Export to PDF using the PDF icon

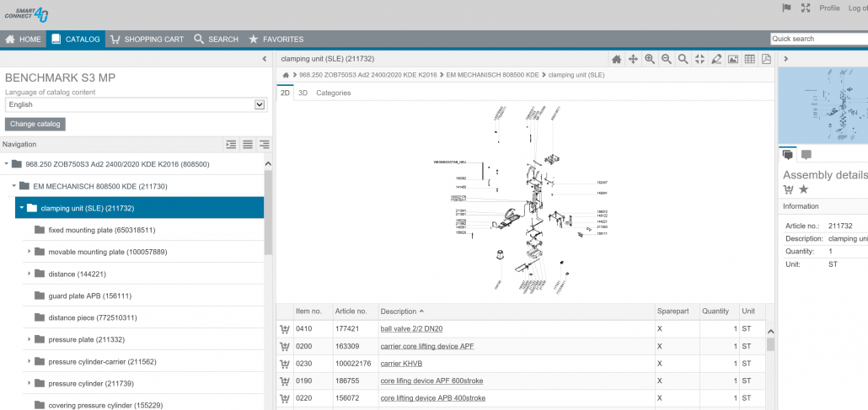(x=766, y=59)
